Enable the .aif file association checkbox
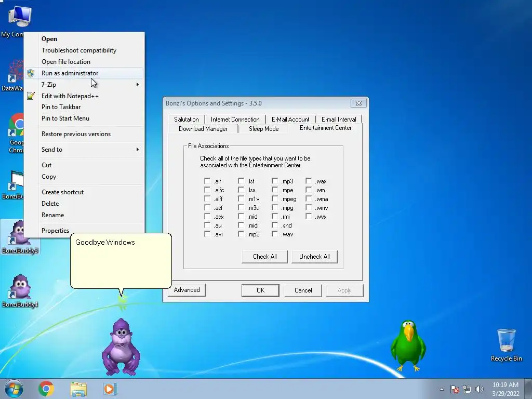Viewport: 532px width, 399px height. (207, 181)
